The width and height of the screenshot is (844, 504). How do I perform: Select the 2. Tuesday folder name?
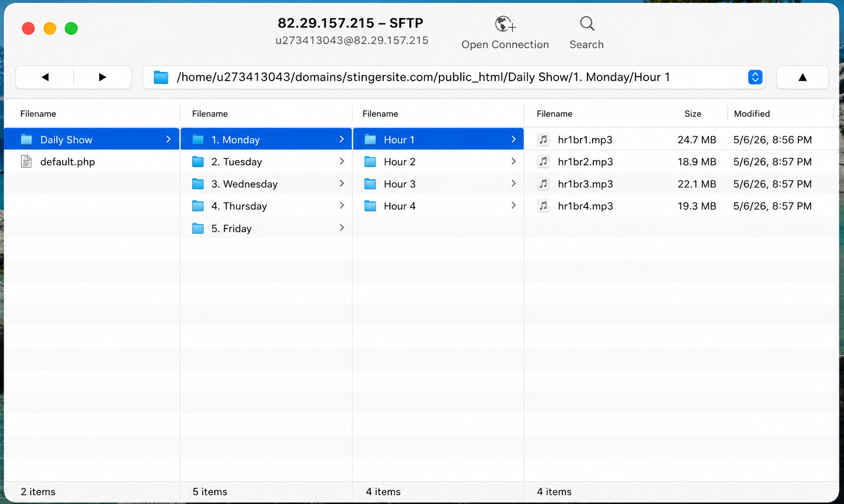[x=237, y=162]
